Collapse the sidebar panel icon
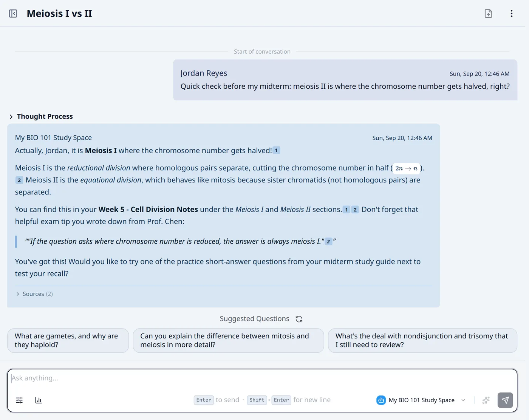The height and width of the screenshot is (420, 529). (x=13, y=14)
